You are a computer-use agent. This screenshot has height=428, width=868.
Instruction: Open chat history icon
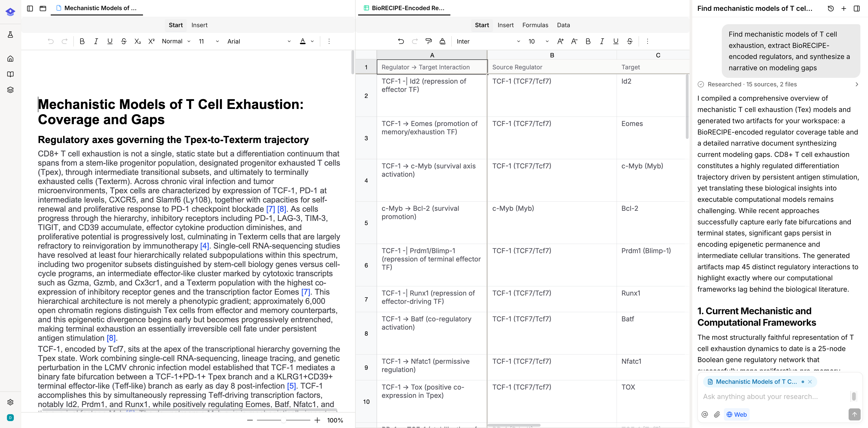pyautogui.click(x=831, y=9)
